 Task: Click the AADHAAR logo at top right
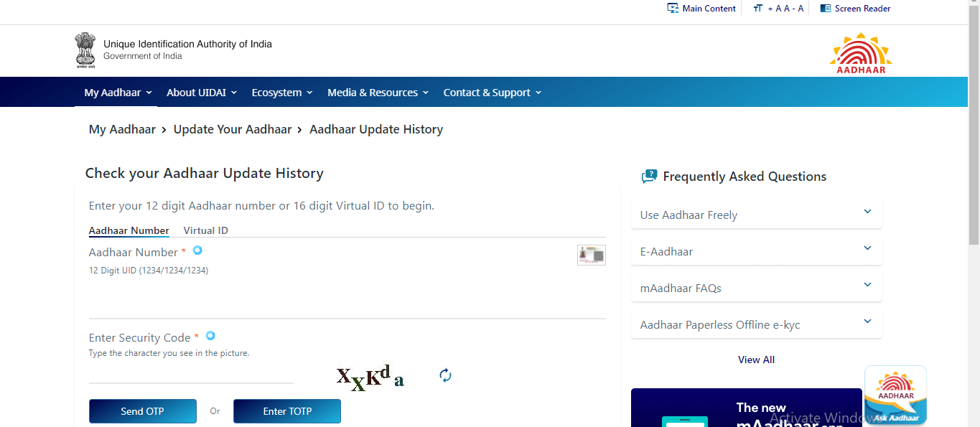(x=860, y=50)
